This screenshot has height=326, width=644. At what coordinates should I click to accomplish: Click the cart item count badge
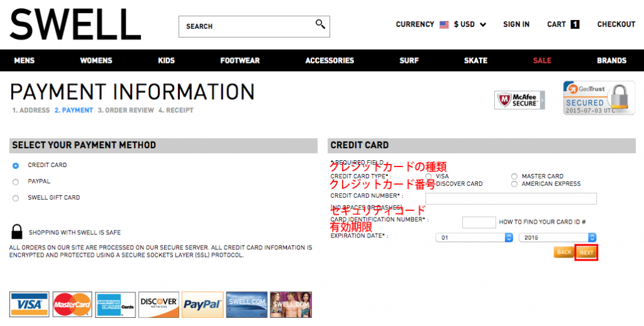click(x=575, y=24)
